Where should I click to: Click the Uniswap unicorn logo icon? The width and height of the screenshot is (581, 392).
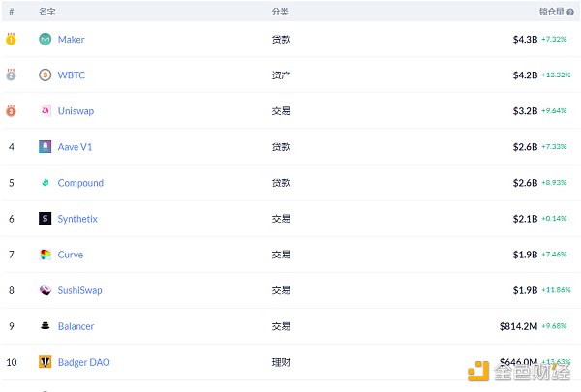[46, 110]
